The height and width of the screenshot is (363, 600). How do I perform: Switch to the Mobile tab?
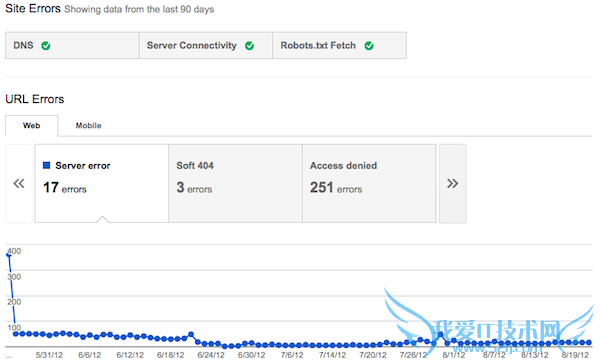point(88,125)
